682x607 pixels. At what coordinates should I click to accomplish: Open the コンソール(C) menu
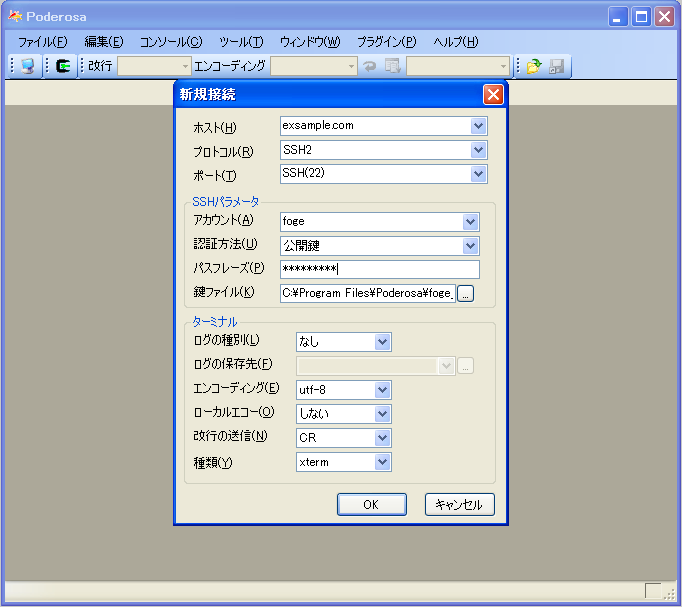171,42
